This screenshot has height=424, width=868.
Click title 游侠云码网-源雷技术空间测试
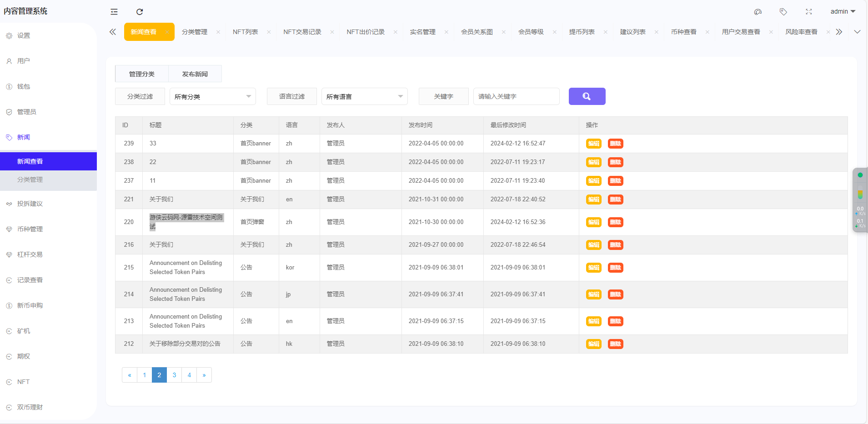186,222
